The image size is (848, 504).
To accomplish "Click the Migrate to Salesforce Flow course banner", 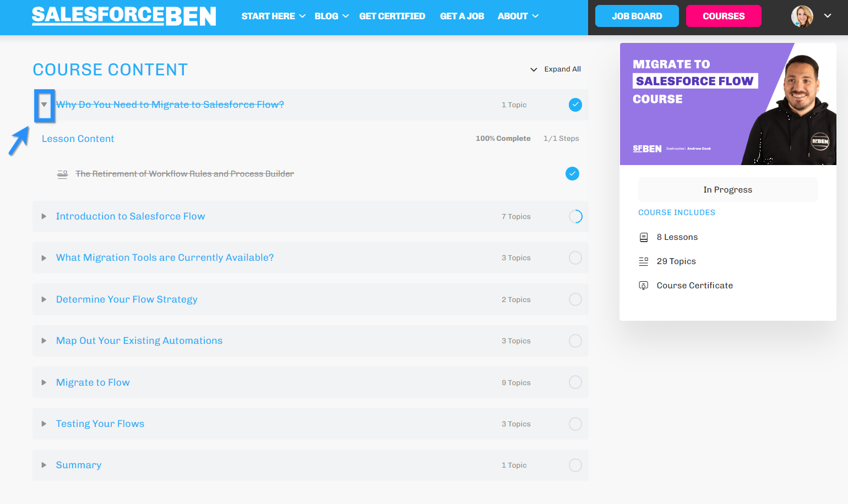I will [728, 104].
